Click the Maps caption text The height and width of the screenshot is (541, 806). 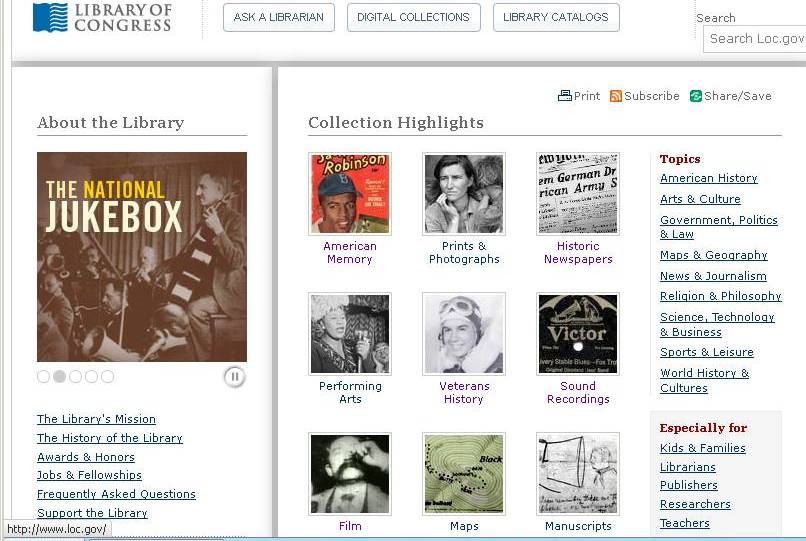coord(464,526)
